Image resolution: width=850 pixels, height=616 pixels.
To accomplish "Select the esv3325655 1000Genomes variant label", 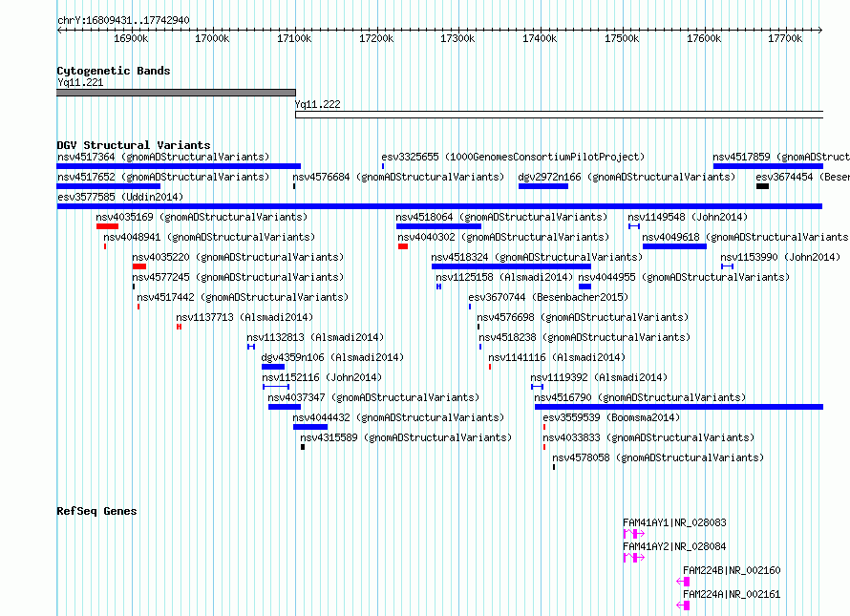I will tap(513, 157).
